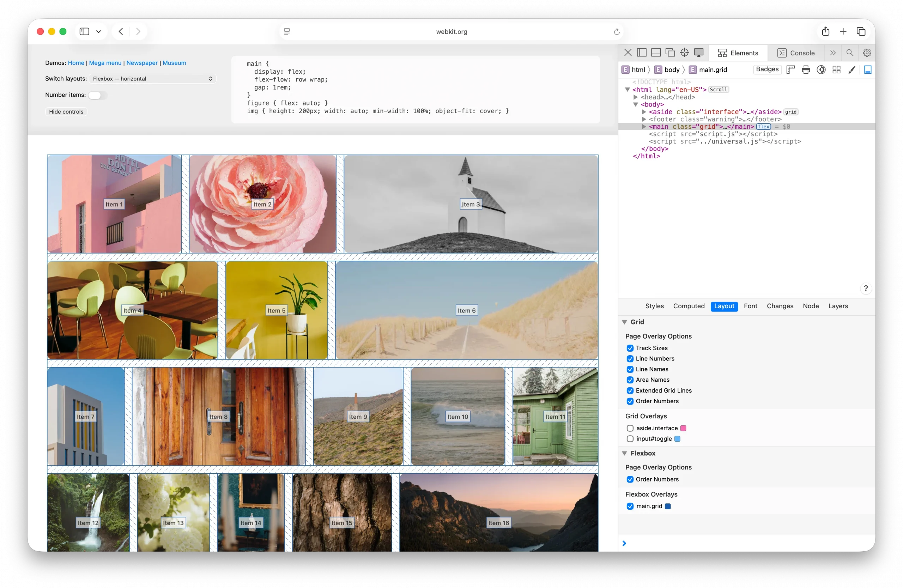Turn off the Number items toggle
Viewport: 903px width, 588px height.
(x=97, y=95)
